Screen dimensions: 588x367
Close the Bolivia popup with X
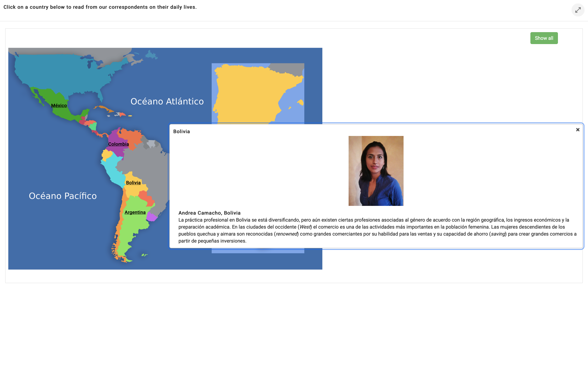[x=577, y=130]
